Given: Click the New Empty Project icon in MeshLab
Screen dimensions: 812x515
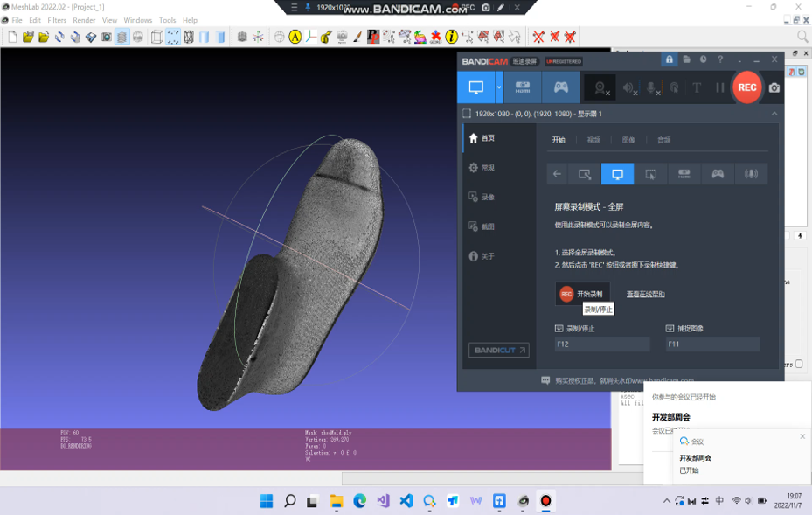Looking at the screenshot, I should click(x=12, y=37).
